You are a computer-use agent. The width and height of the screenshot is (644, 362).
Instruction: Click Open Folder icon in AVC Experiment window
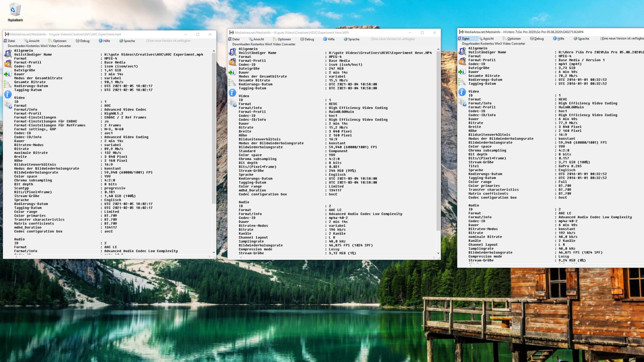tap(8, 64)
